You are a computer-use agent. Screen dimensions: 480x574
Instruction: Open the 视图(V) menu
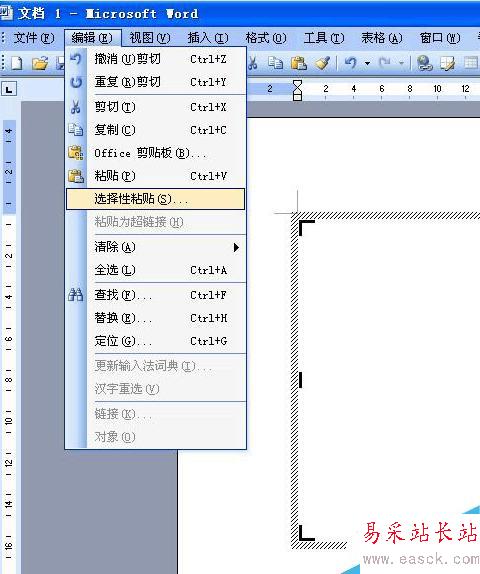pos(150,38)
